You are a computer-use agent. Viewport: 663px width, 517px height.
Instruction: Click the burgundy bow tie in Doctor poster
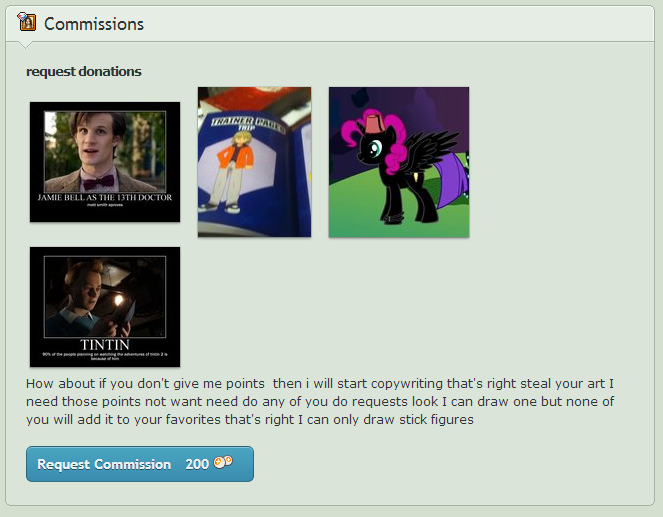(99, 183)
